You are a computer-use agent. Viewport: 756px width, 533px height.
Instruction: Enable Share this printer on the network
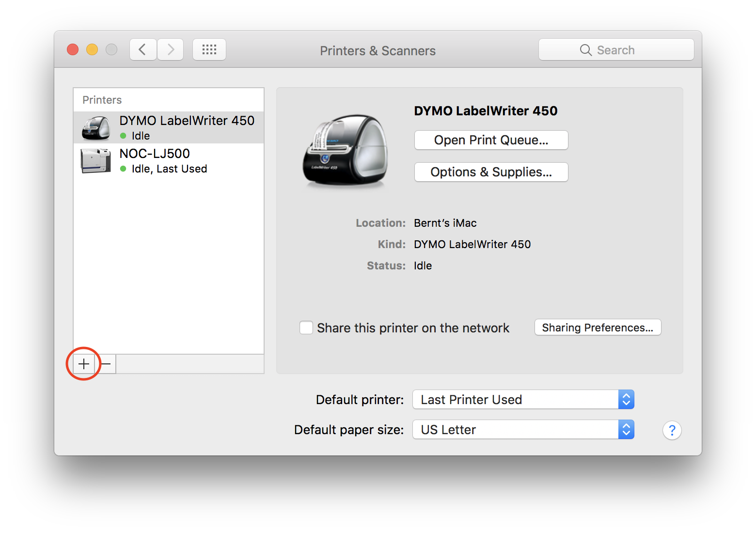tap(306, 328)
